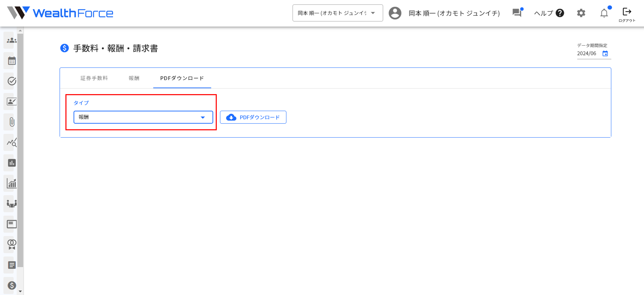
Task: Open the document notes icon in sidebar
Action: pyautogui.click(x=12, y=265)
